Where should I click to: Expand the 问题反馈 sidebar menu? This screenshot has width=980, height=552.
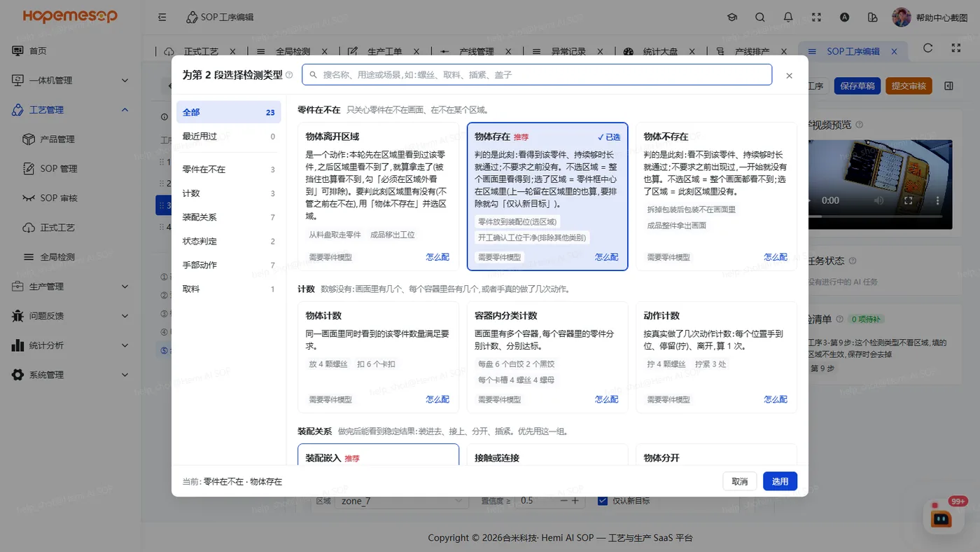(71, 316)
